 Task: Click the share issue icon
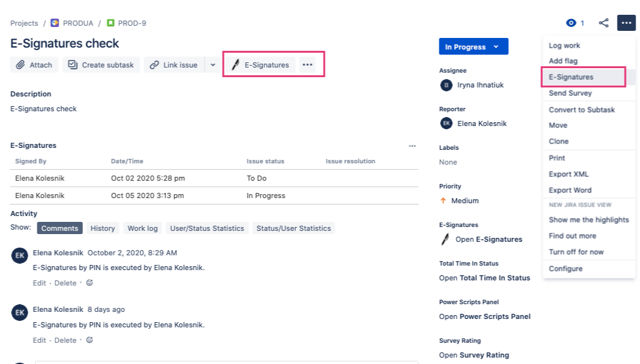click(x=603, y=23)
